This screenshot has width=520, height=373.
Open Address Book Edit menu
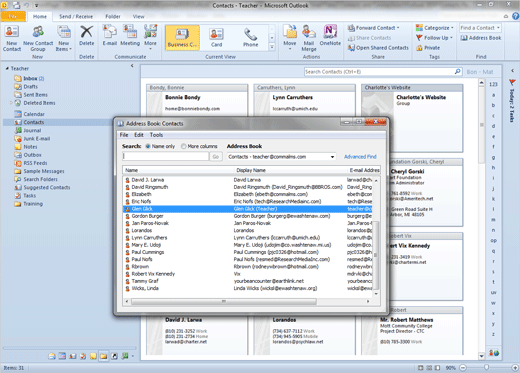pyautogui.click(x=139, y=135)
